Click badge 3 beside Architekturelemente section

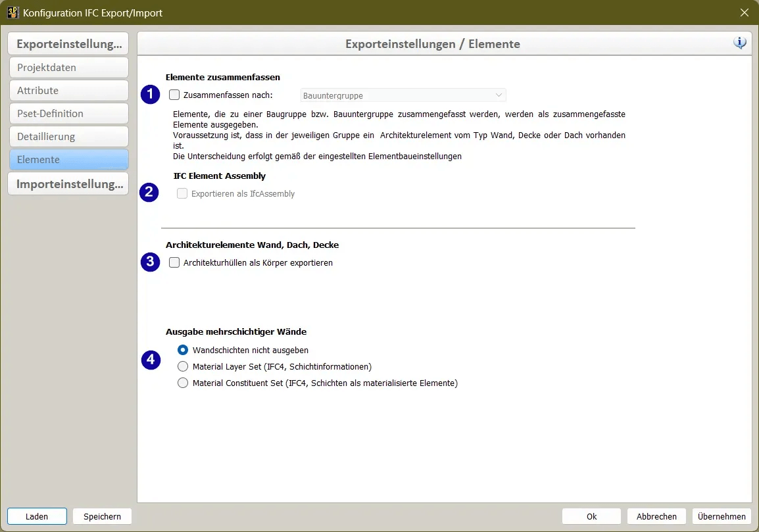(150, 262)
